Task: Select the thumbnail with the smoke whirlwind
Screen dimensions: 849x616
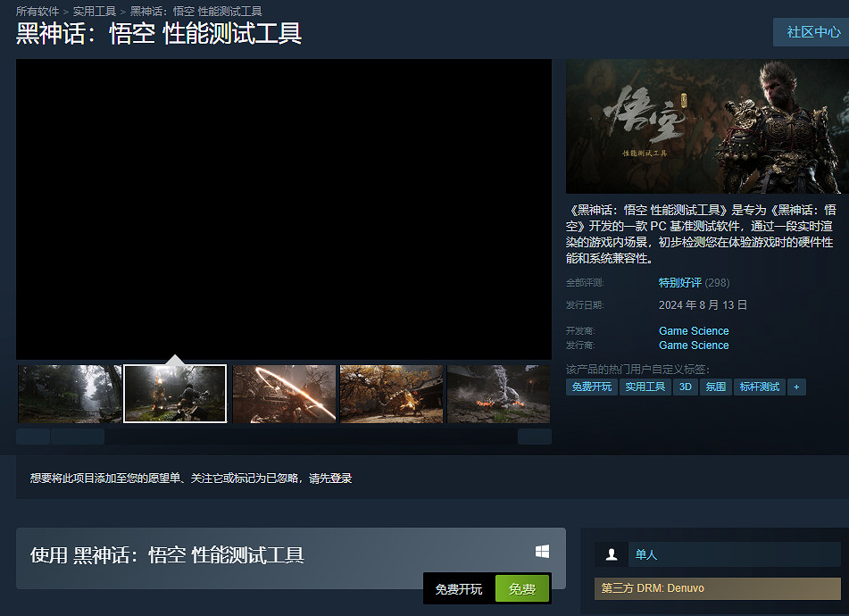Action: point(498,394)
